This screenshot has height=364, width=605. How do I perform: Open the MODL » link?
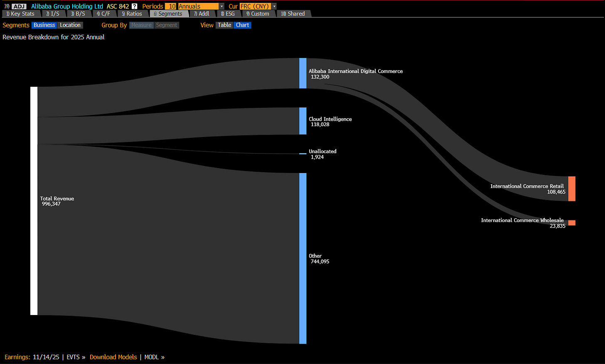[155, 357]
